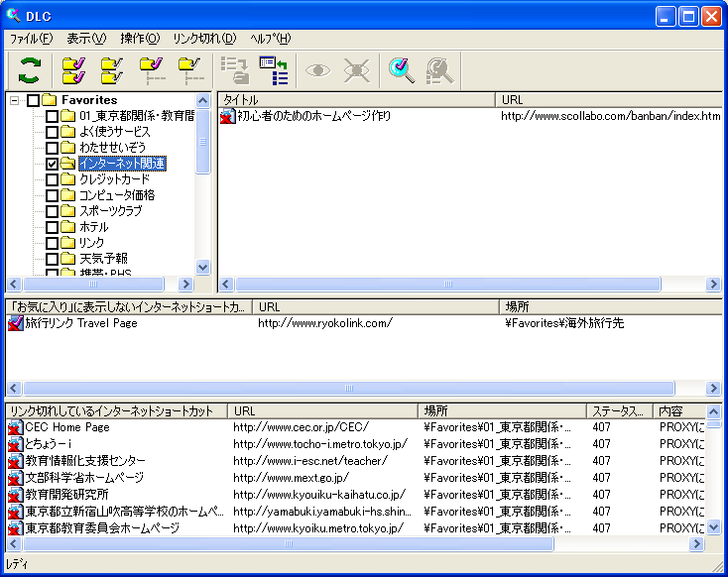Click the magnifier with checkmark toolbar icon
The height and width of the screenshot is (577, 728).
click(x=401, y=69)
